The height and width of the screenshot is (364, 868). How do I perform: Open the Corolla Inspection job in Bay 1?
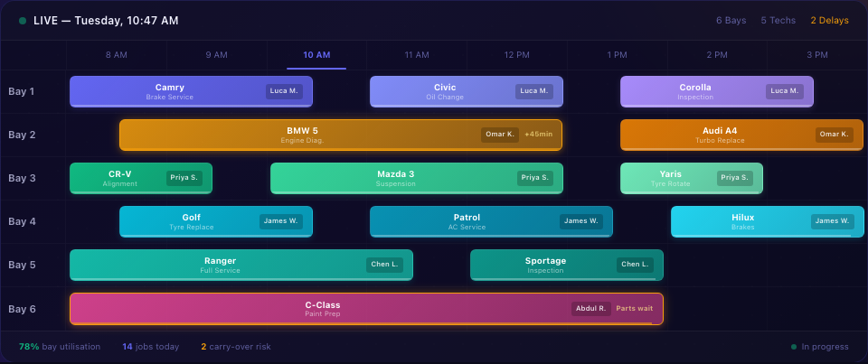(717, 91)
